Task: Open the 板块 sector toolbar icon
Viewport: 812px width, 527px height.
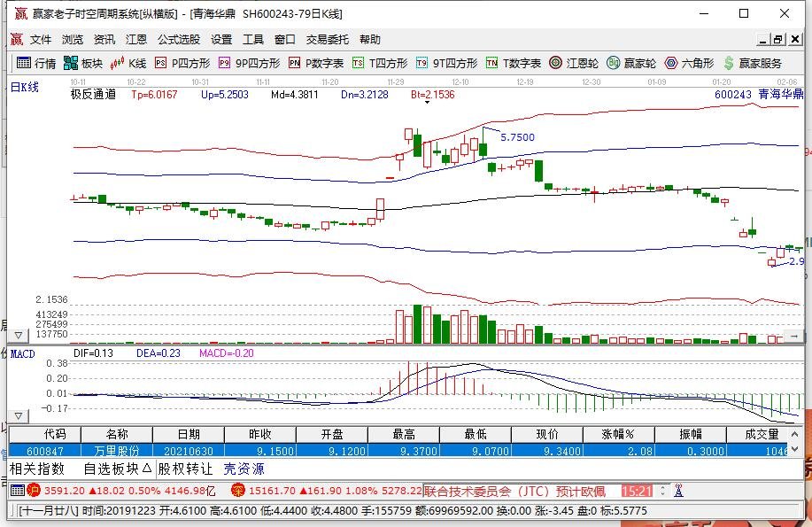Action: [83, 63]
